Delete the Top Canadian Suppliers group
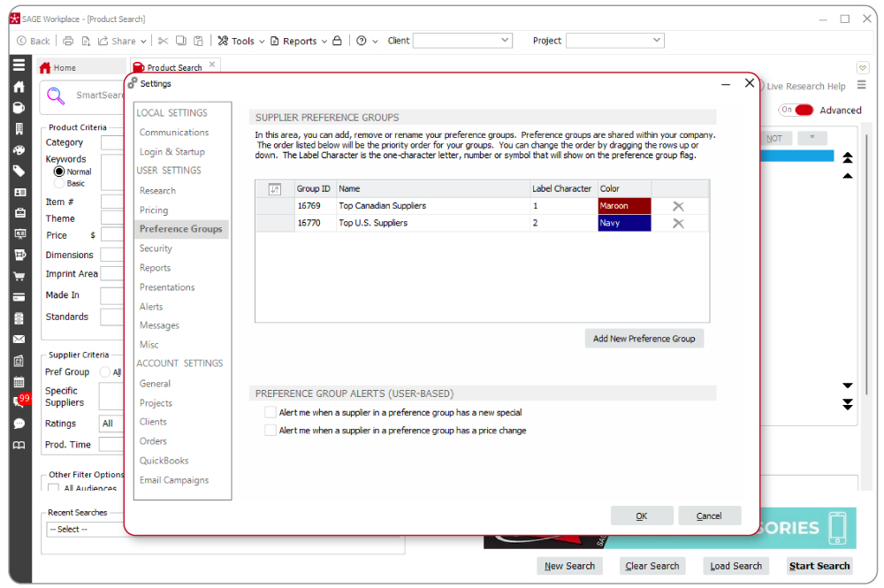 click(x=678, y=206)
